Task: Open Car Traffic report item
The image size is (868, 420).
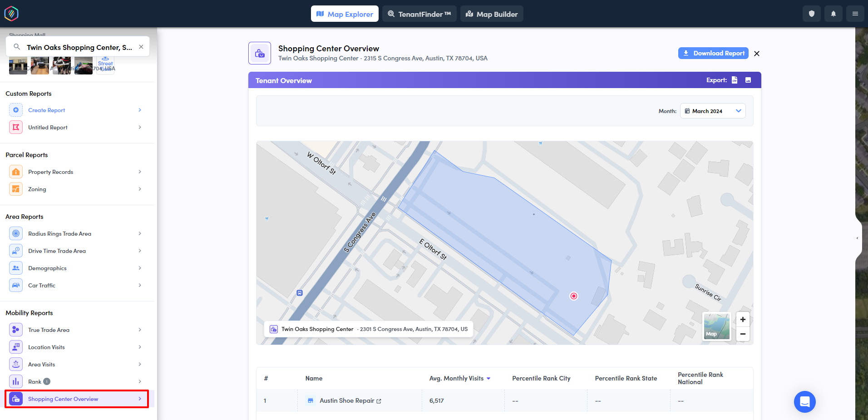Action: [x=77, y=285]
